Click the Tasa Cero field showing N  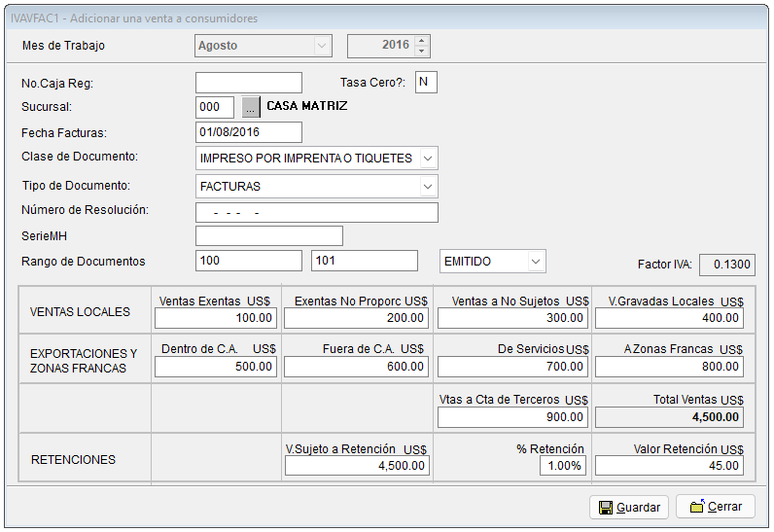[426, 82]
